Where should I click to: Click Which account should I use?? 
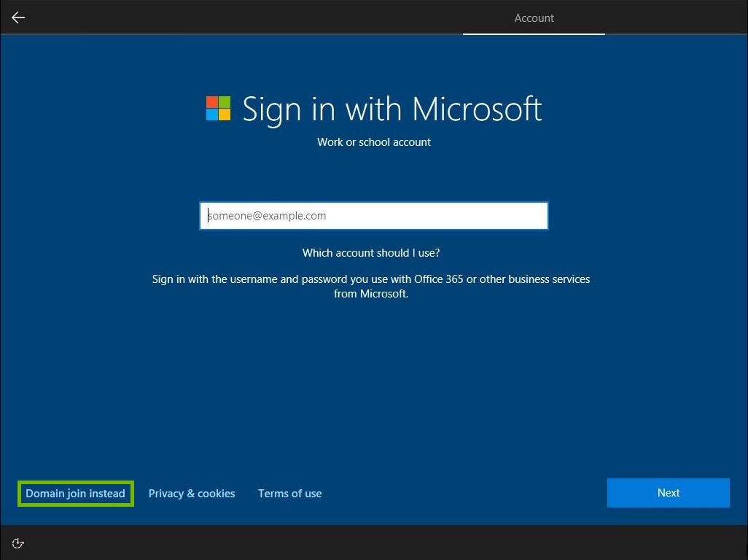(371, 252)
